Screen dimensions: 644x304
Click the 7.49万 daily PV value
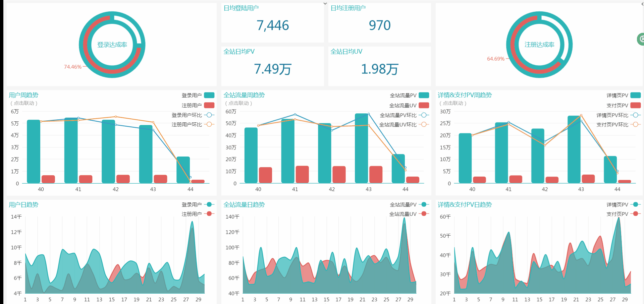(273, 69)
